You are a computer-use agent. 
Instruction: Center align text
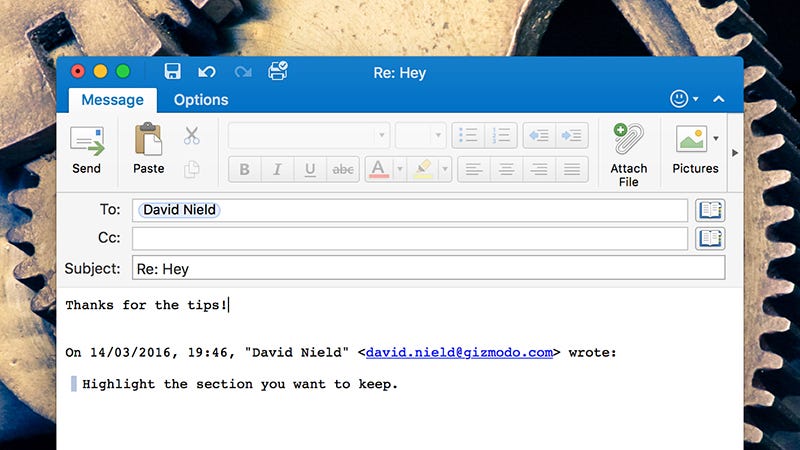coord(506,169)
